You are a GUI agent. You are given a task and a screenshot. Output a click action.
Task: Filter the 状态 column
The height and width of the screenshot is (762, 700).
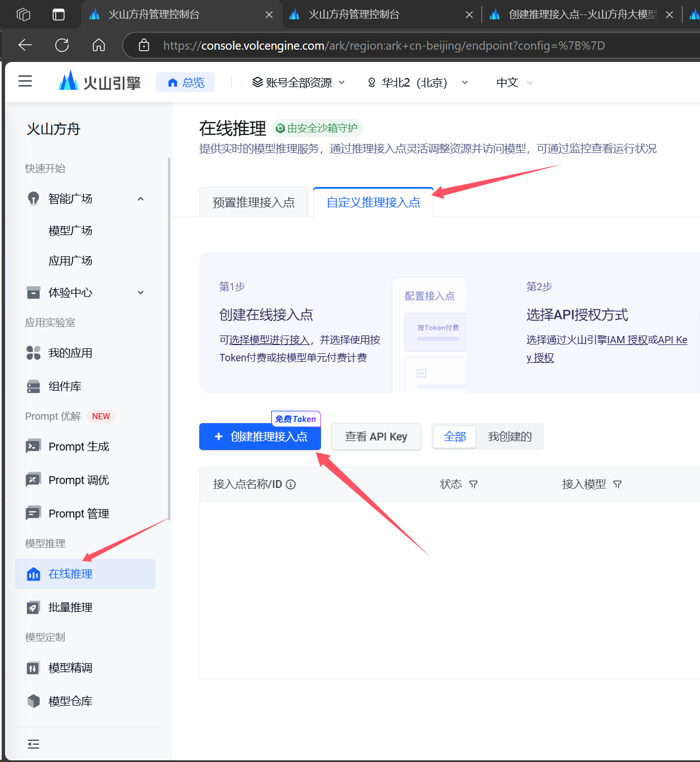click(473, 485)
